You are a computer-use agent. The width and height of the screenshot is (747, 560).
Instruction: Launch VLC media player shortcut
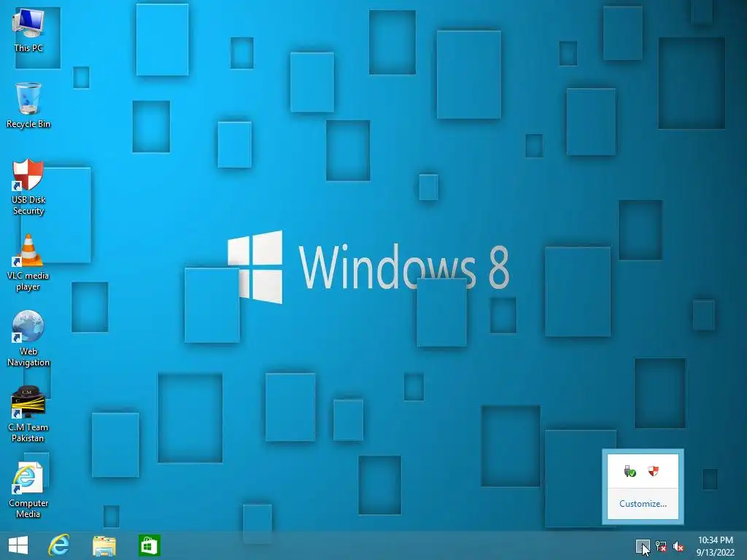pyautogui.click(x=28, y=262)
